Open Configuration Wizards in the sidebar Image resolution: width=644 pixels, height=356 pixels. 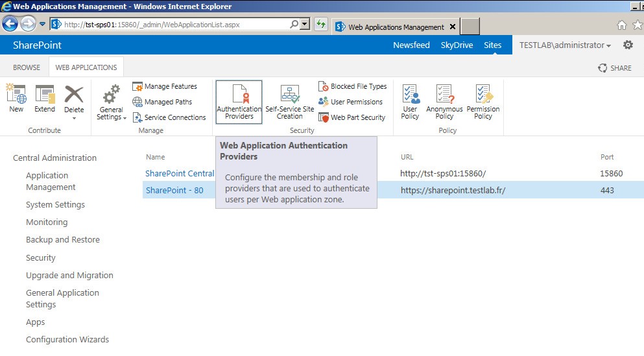[67, 340]
